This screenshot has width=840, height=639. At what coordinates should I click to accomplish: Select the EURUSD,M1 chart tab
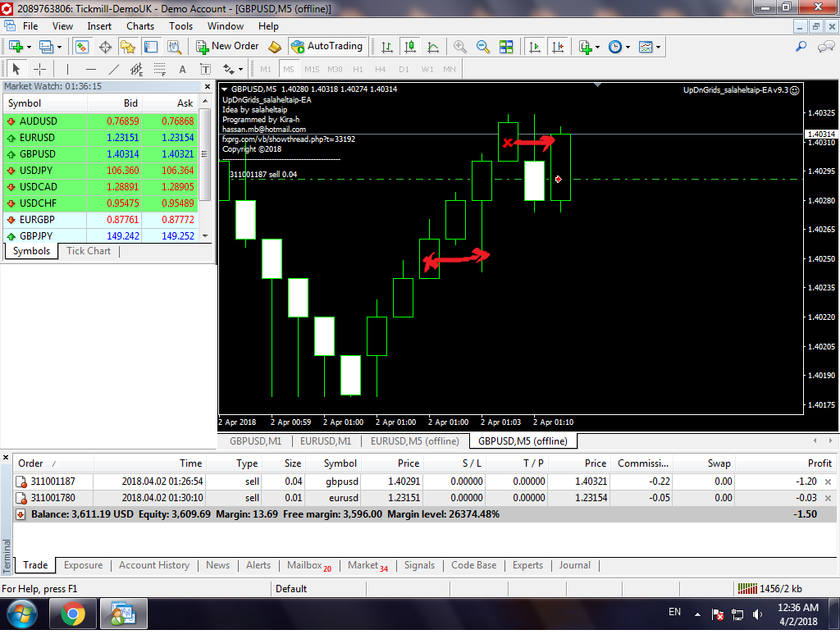click(325, 441)
